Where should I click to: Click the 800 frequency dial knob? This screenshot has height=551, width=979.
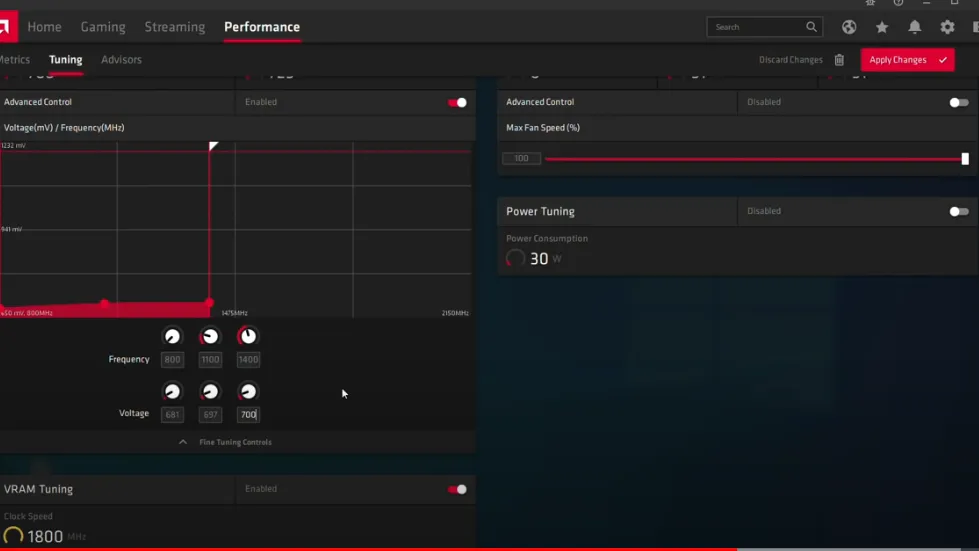[x=172, y=336]
